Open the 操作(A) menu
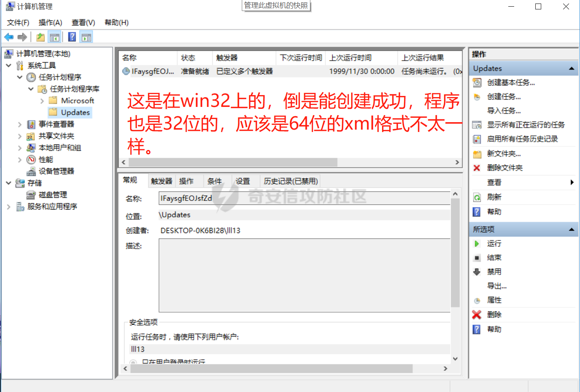 [50, 23]
